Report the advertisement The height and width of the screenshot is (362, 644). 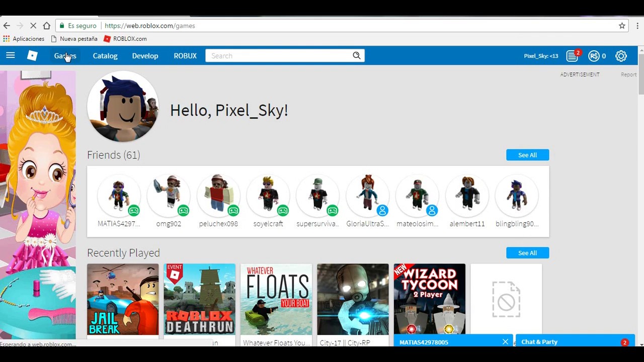coord(628,74)
